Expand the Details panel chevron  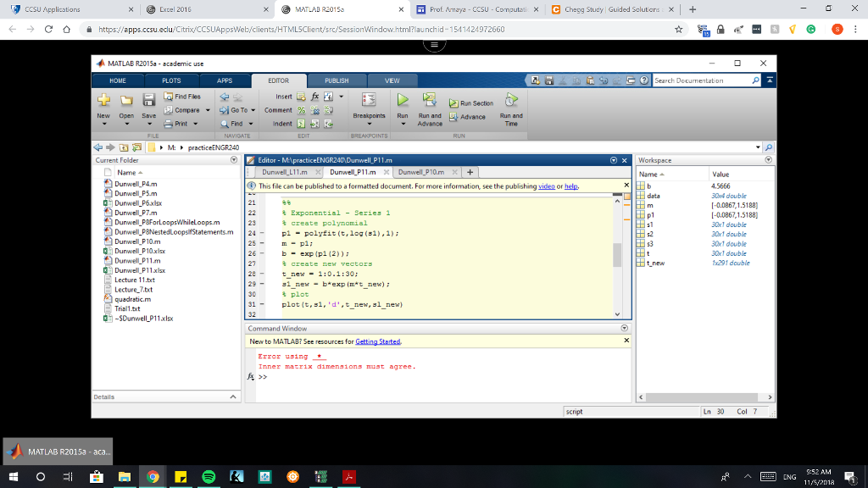[x=233, y=396]
